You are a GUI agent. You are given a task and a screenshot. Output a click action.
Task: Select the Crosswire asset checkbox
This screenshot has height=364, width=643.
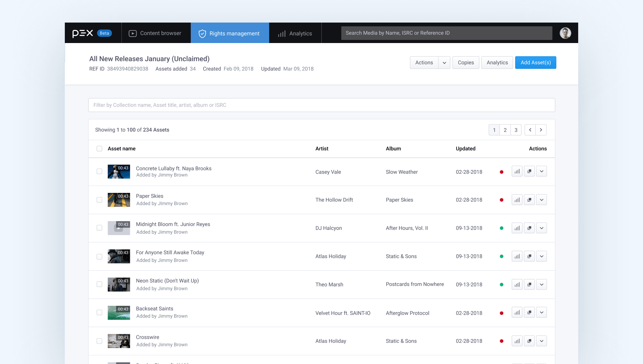(99, 341)
